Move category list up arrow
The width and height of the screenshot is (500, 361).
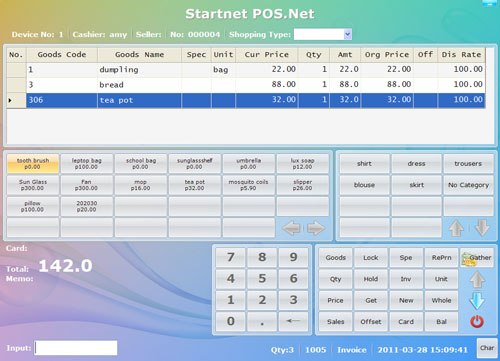tap(456, 228)
